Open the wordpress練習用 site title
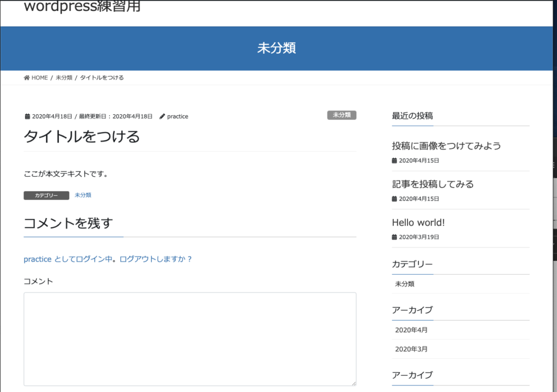The width and height of the screenshot is (557, 392). coord(82,7)
